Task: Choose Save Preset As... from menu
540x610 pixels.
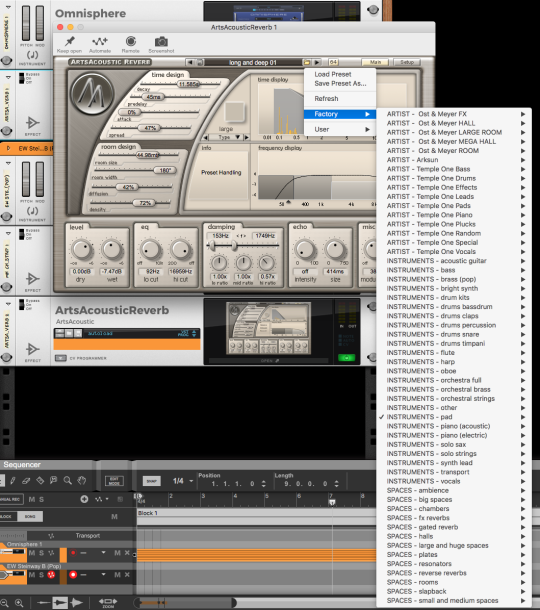Action: pyautogui.click(x=340, y=84)
